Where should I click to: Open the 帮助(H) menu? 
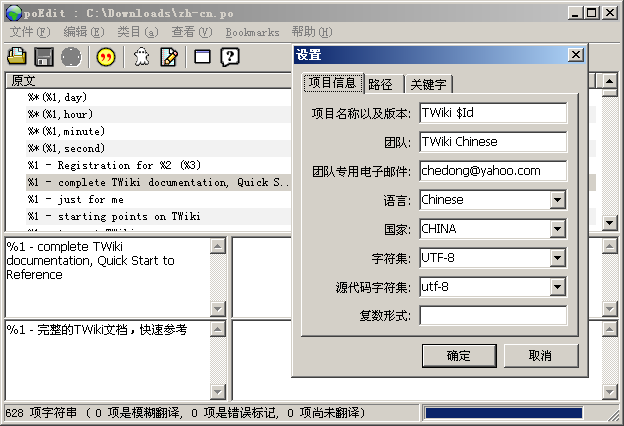coord(312,32)
